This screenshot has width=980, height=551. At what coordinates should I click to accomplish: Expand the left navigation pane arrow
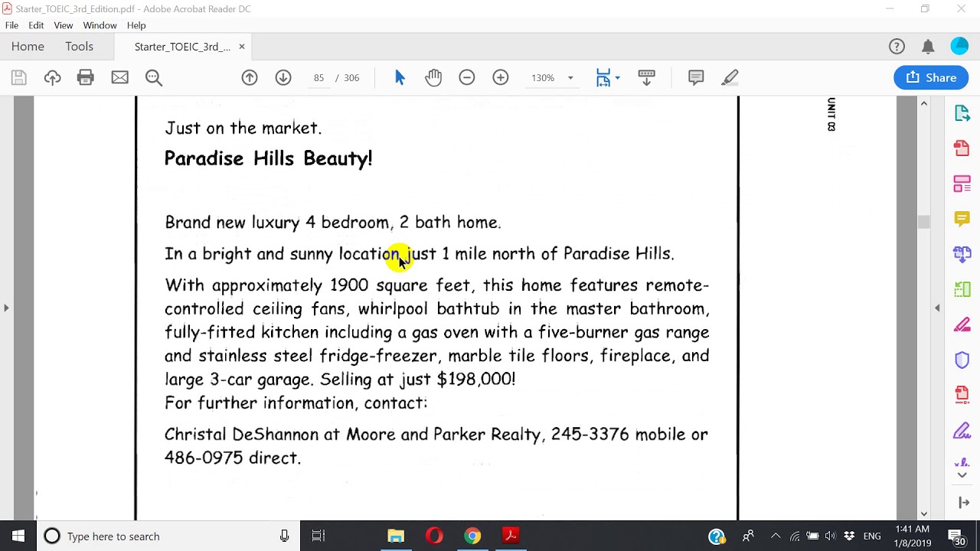coord(6,308)
